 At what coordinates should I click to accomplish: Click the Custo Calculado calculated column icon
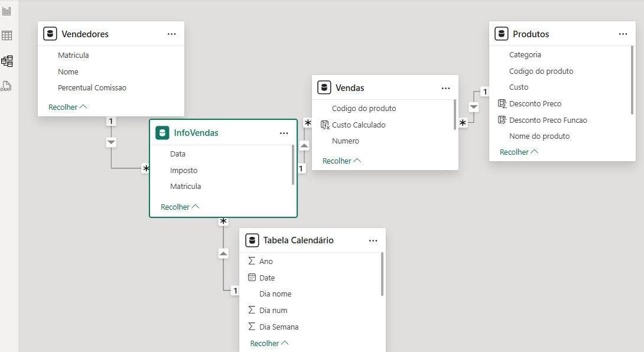click(324, 125)
